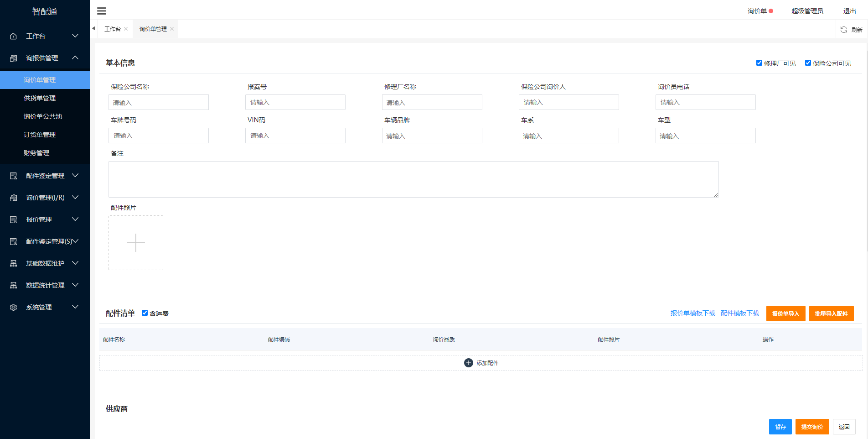This screenshot has height=439, width=868.
Task: Close the 询价单管理 tab
Action: 172,29
